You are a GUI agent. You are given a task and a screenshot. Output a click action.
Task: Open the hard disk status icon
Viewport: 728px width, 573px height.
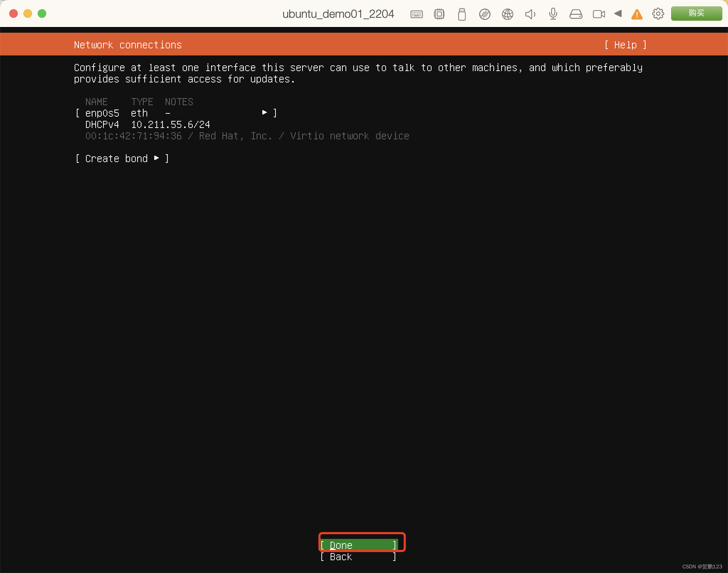coord(576,14)
